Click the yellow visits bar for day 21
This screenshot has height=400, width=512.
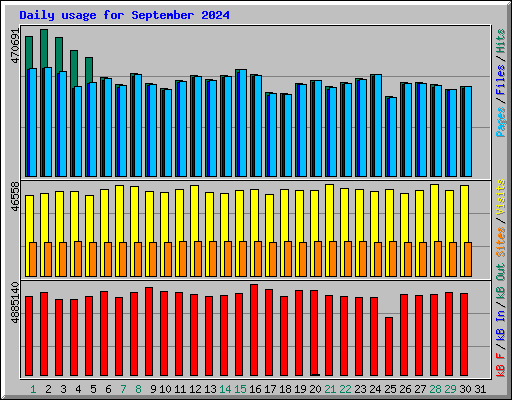(x=329, y=213)
